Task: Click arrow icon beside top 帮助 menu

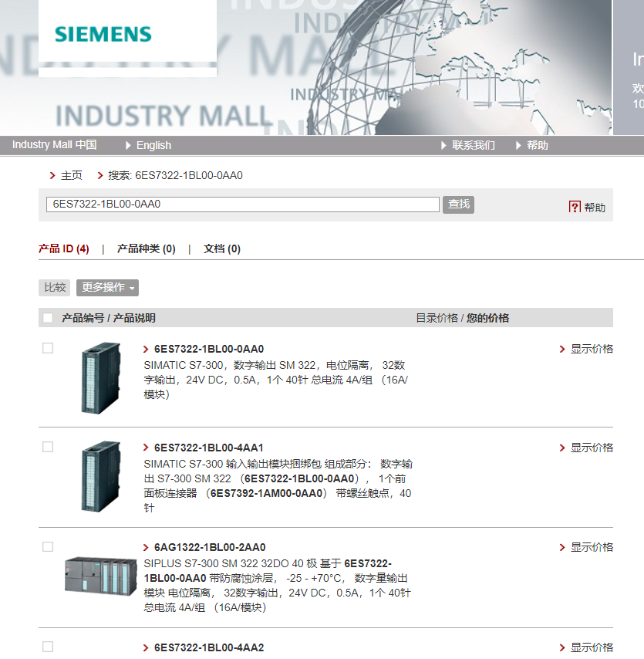Action: 518,145
